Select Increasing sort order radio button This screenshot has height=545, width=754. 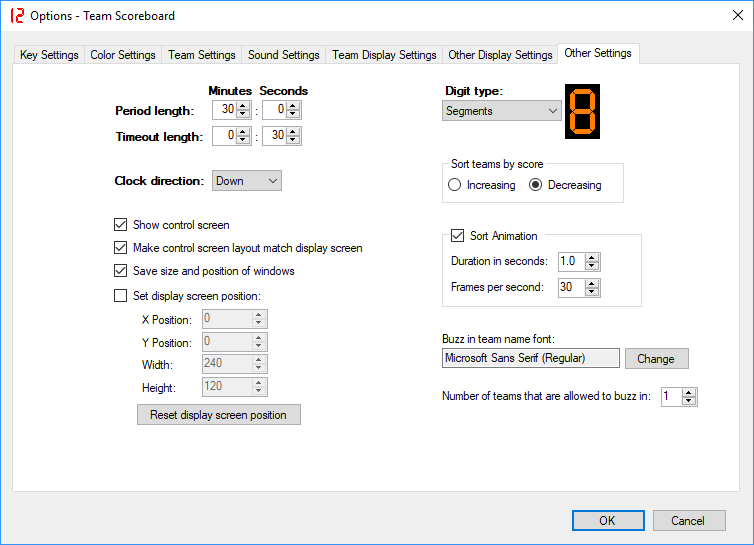(x=455, y=185)
